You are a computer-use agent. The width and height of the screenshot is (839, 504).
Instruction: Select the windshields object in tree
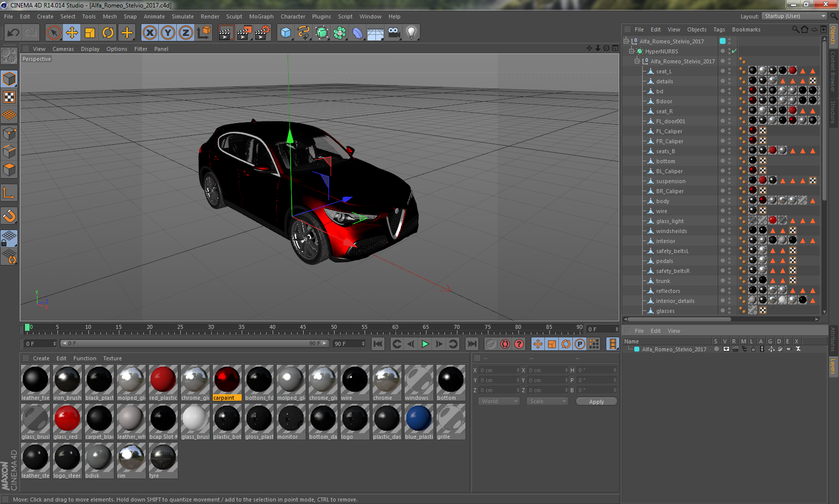click(x=671, y=231)
